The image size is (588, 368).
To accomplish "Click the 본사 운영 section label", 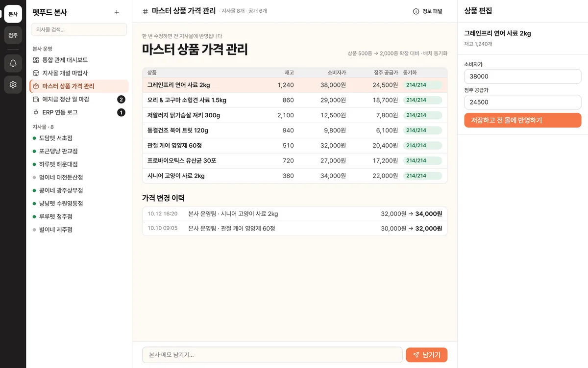I will [43, 49].
